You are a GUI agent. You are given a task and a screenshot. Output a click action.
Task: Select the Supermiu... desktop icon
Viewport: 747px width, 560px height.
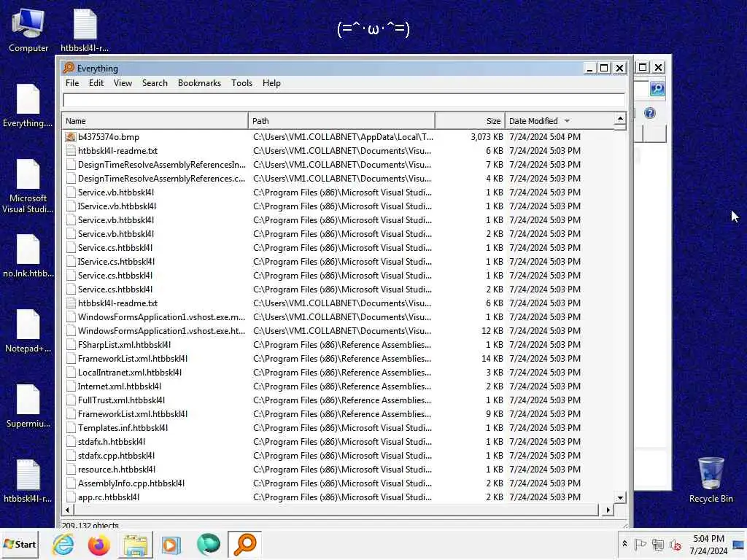pyautogui.click(x=28, y=406)
